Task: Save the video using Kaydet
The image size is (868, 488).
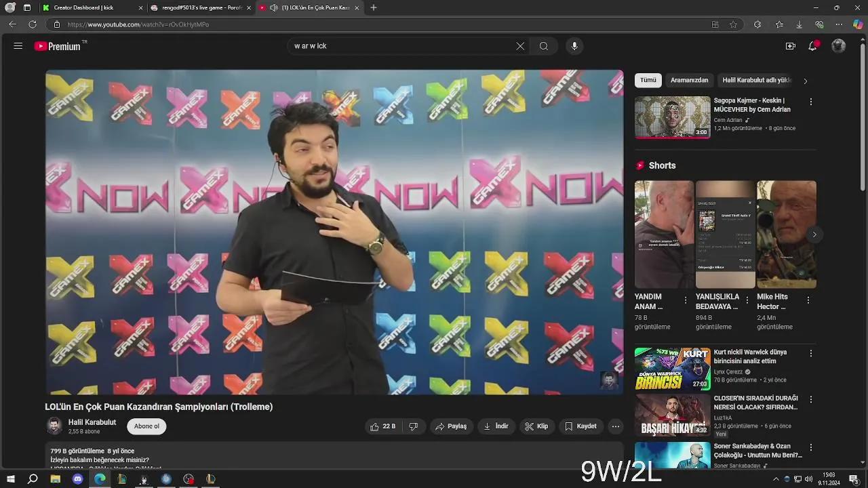Action: (x=581, y=426)
